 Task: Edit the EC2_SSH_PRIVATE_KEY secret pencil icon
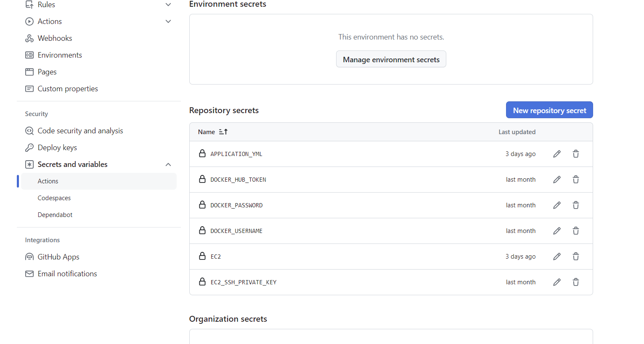pos(557,282)
